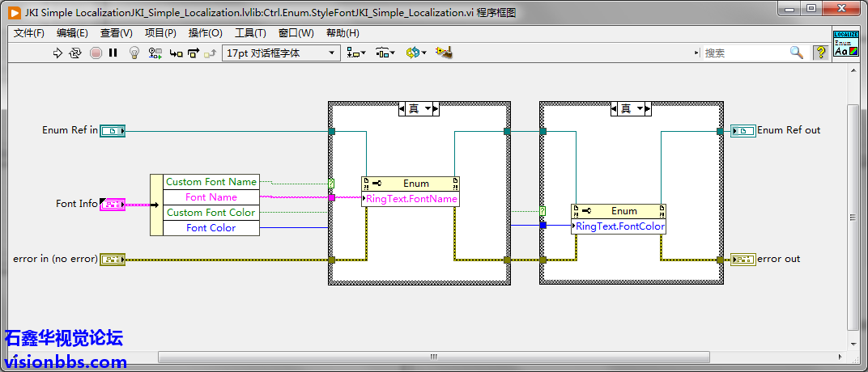The image size is (868, 372).
Task: Pause execution with the Pause button
Action: pyautogui.click(x=113, y=53)
